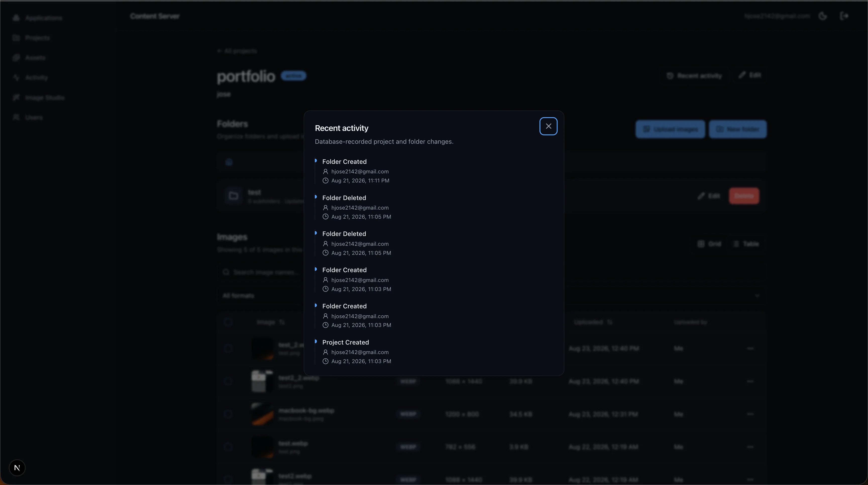This screenshot has width=868, height=485.
Task: Click the Recent activity dialog heading
Action: point(341,128)
